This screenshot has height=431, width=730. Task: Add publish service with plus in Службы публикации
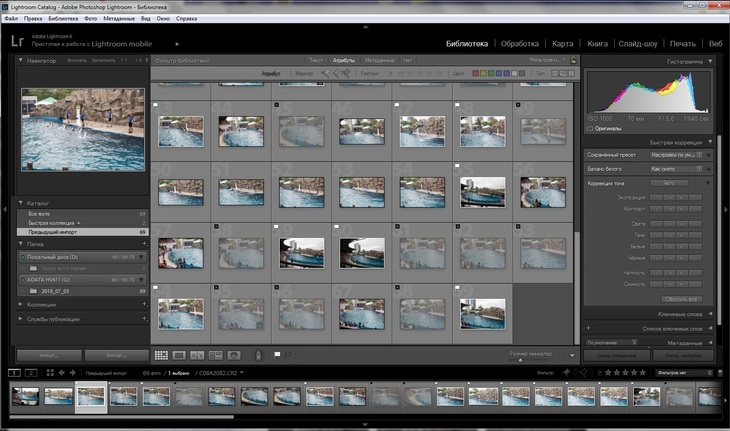point(144,319)
